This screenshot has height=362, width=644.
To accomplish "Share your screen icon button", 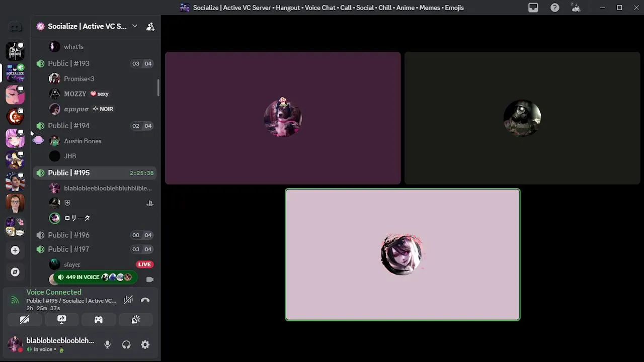I will (61, 320).
